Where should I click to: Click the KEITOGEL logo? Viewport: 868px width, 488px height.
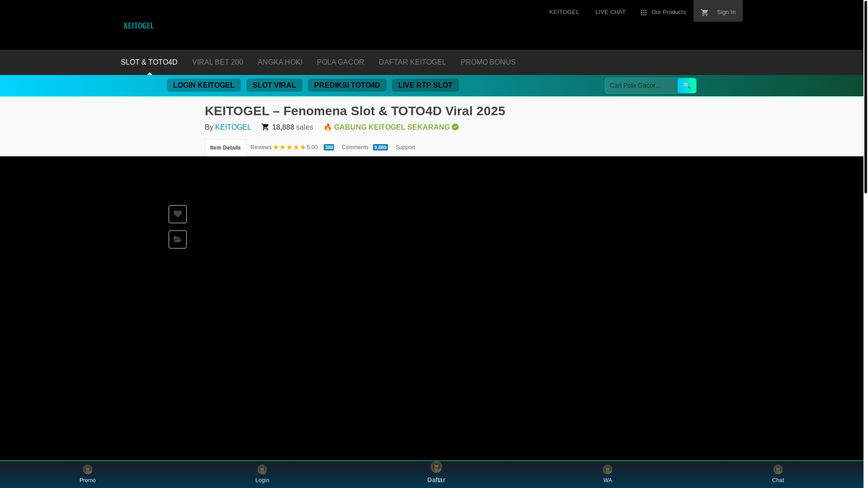point(139,26)
